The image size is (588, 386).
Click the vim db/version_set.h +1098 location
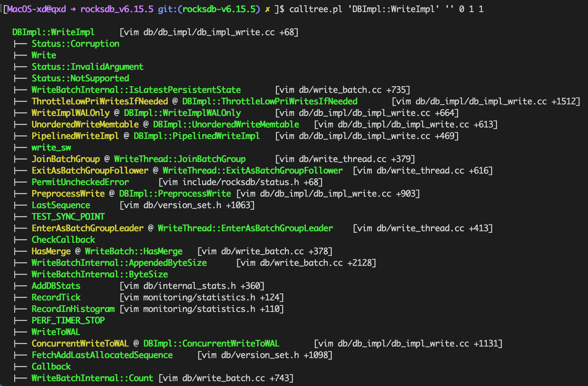pos(265,355)
